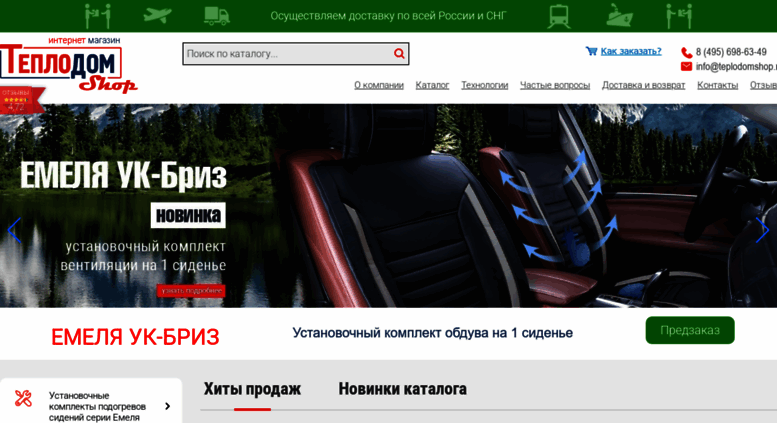This screenshot has width=777, height=423.
Task: Open 'Контакты' menu item
Action: coord(718,85)
